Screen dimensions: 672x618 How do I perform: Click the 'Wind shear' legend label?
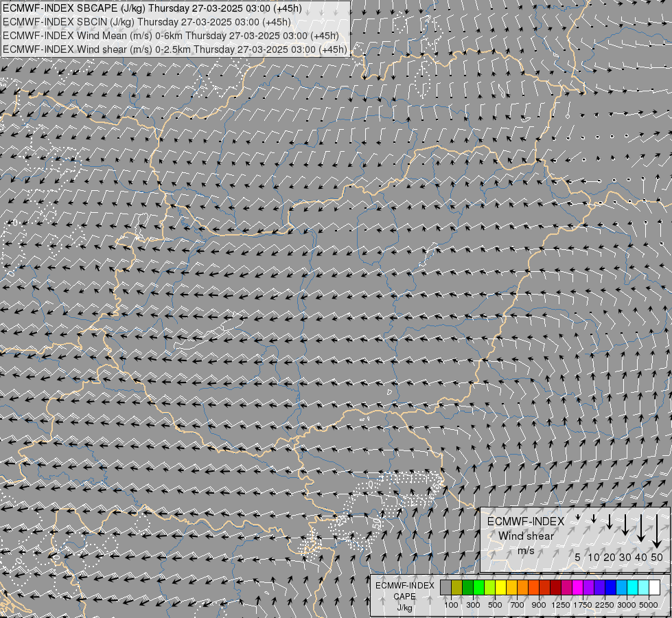point(526,536)
